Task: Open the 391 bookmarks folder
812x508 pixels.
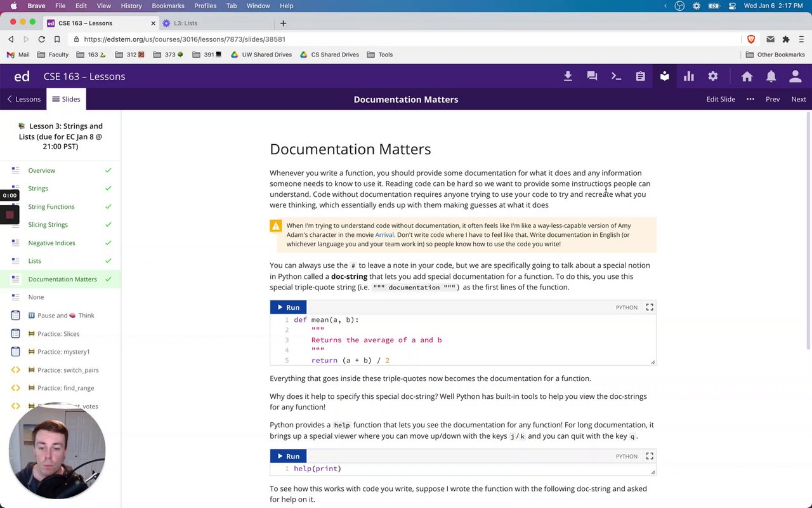Action: [x=207, y=55]
